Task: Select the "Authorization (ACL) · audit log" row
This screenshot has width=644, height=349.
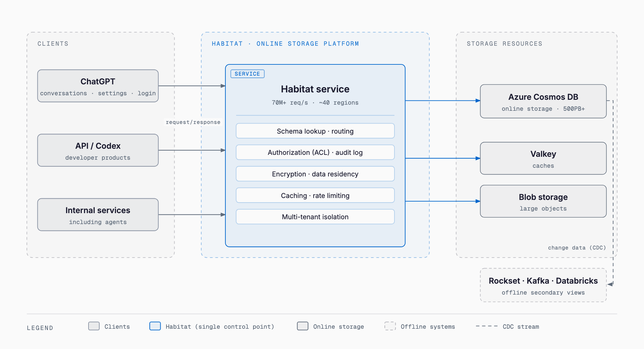Action: (315, 152)
